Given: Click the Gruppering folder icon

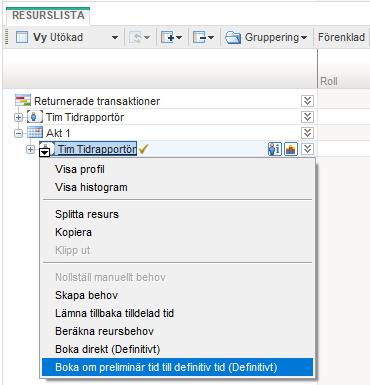Looking at the screenshot, I should pos(233,37).
